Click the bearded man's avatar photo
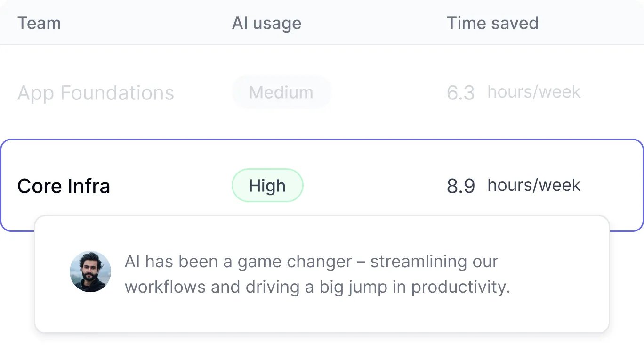The width and height of the screenshot is (644, 345). pyautogui.click(x=90, y=271)
